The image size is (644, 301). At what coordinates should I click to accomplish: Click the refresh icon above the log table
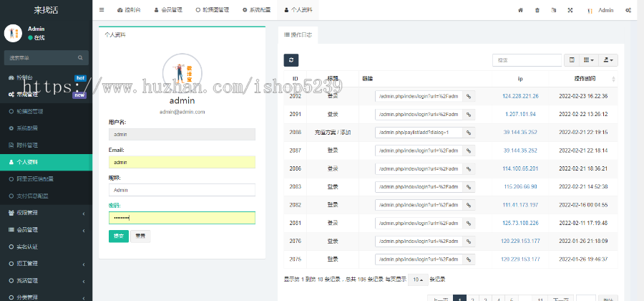[291, 61]
